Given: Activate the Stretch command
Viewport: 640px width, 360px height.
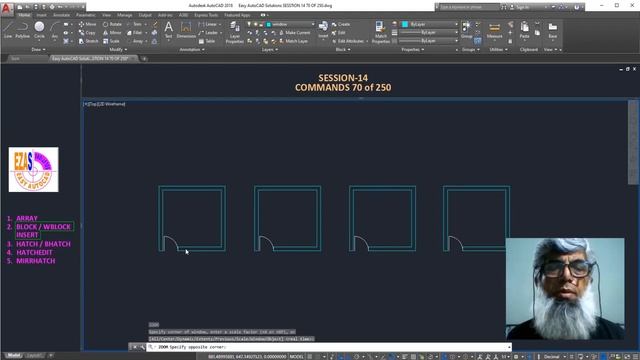Looking at the screenshot, I should point(88,41).
